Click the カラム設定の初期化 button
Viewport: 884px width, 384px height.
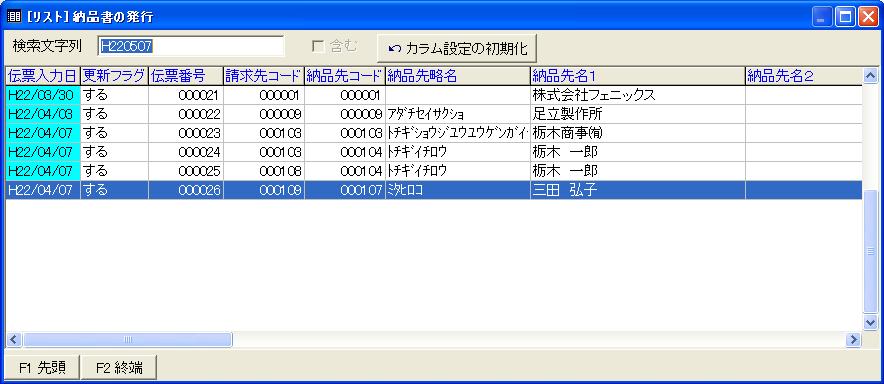point(457,48)
